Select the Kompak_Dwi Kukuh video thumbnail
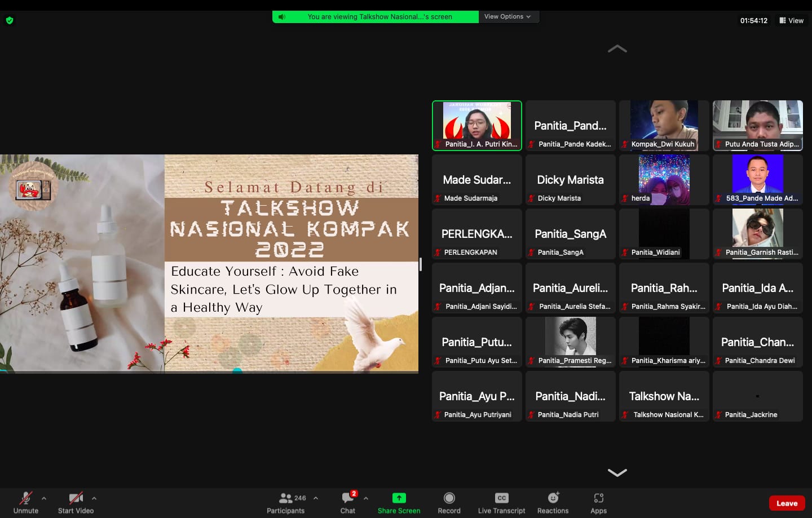The height and width of the screenshot is (518, 812). pyautogui.click(x=664, y=125)
